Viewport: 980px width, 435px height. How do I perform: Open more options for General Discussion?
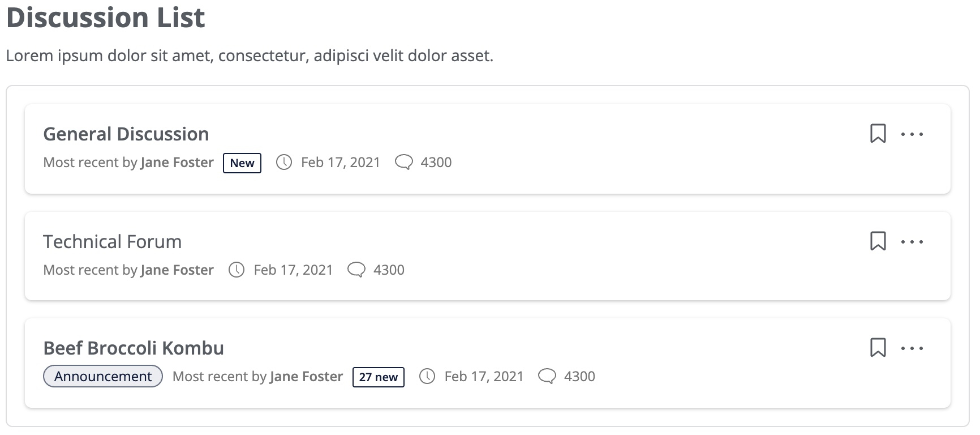912,134
